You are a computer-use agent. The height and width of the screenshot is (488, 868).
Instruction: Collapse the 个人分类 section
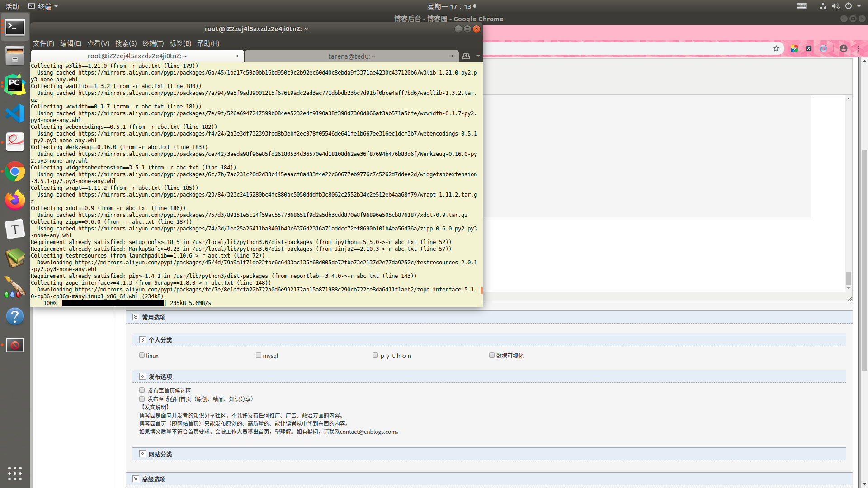tap(142, 340)
